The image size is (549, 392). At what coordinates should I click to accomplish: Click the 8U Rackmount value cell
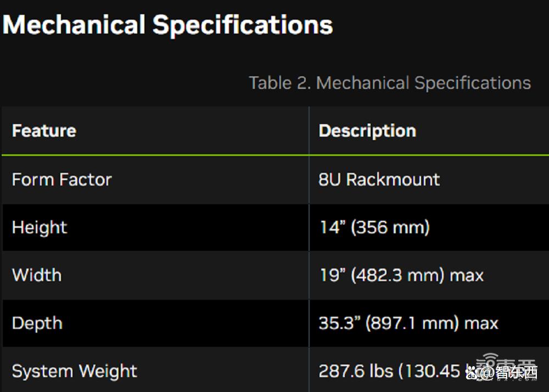pyautogui.click(x=379, y=180)
